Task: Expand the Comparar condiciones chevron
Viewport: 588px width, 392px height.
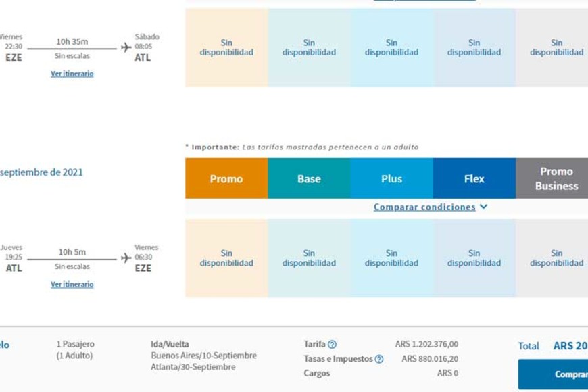Action: 483,207
